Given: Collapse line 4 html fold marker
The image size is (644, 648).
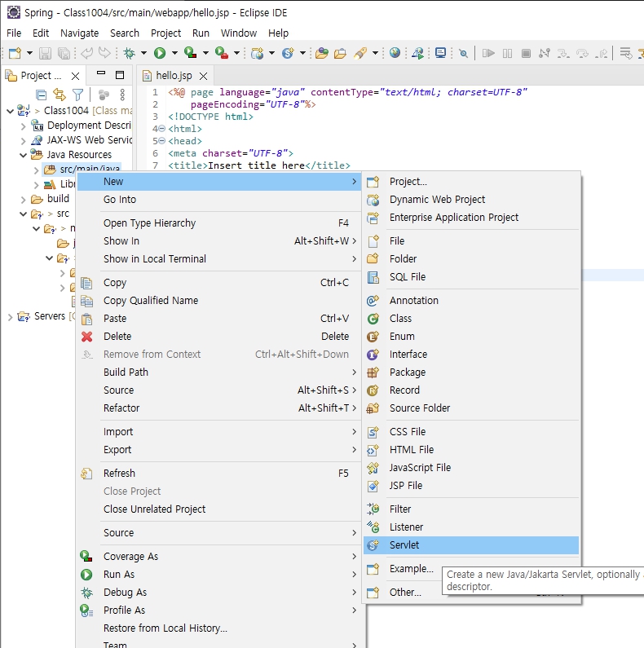Looking at the screenshot, I should click(162, 129).
